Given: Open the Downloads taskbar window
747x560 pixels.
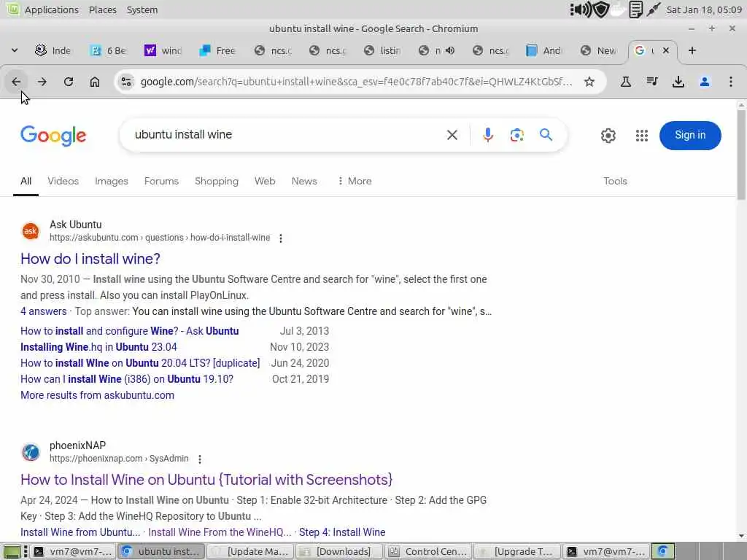Looking at the screenshot, I should tap(338, 551).
